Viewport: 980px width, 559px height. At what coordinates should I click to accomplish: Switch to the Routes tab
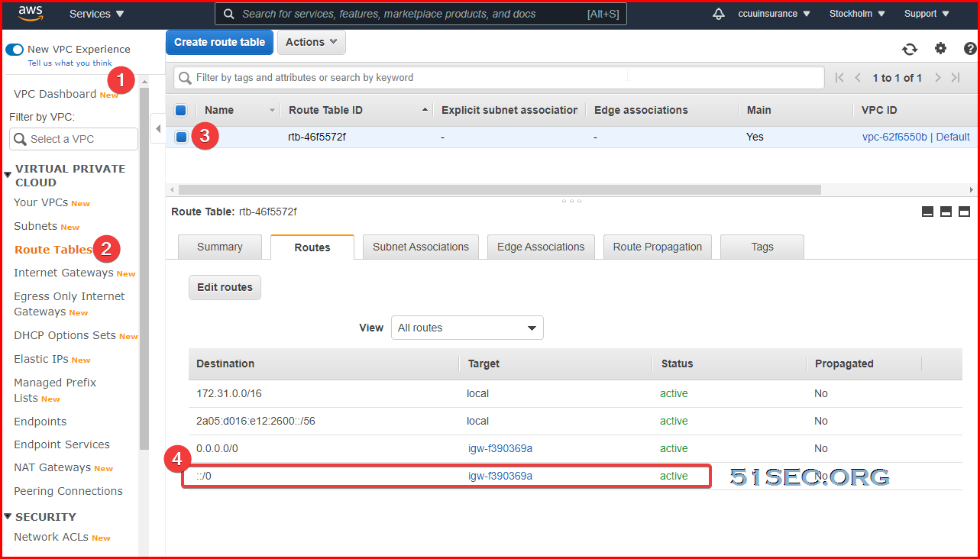[x=312, y=247]
